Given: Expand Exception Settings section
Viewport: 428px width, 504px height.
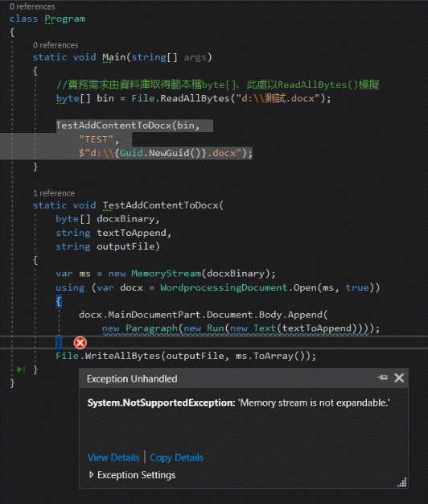Looking at the screenshot, I should pyautogui.click(x=91, y=475).
